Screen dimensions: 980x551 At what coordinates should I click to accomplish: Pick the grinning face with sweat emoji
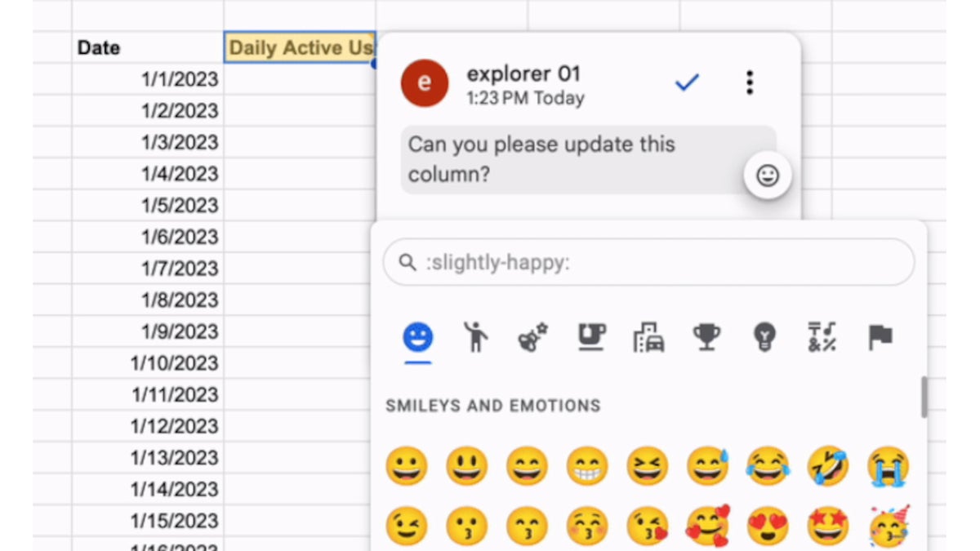pyautogui.click(x=707, y=467)
